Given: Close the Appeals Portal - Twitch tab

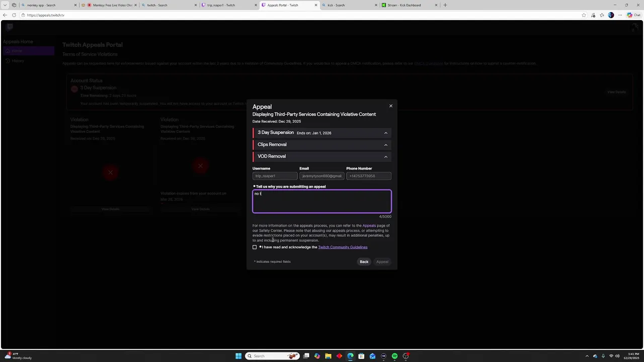Looking at the screenshot, I should click(316, 5).
